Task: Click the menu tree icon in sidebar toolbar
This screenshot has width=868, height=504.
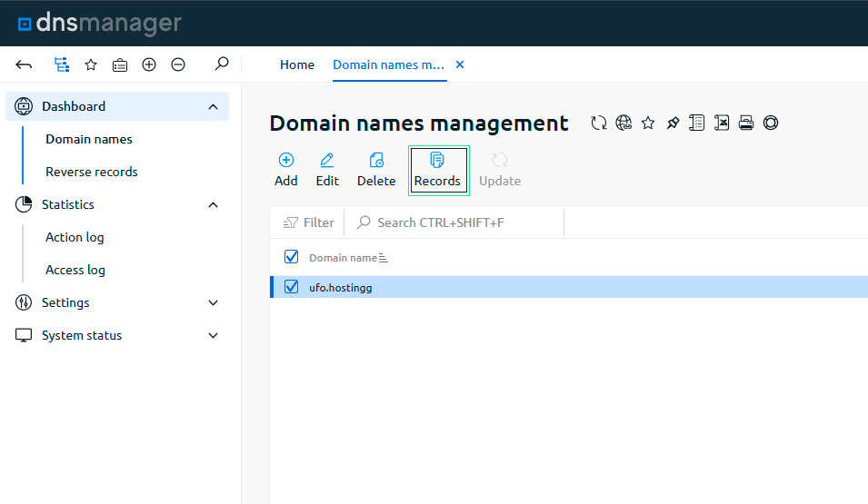Action: pyautogui.click(x=62, y=64)
